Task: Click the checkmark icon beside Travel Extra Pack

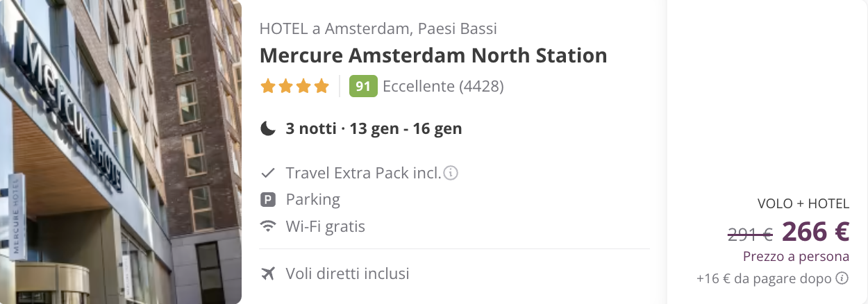Action: [x=268, y=173]
